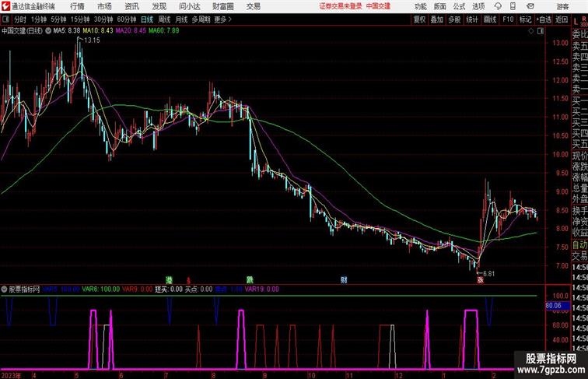Click the VAR6: 100.00 indicator value

pyautogui.click(x=101, y=290)
